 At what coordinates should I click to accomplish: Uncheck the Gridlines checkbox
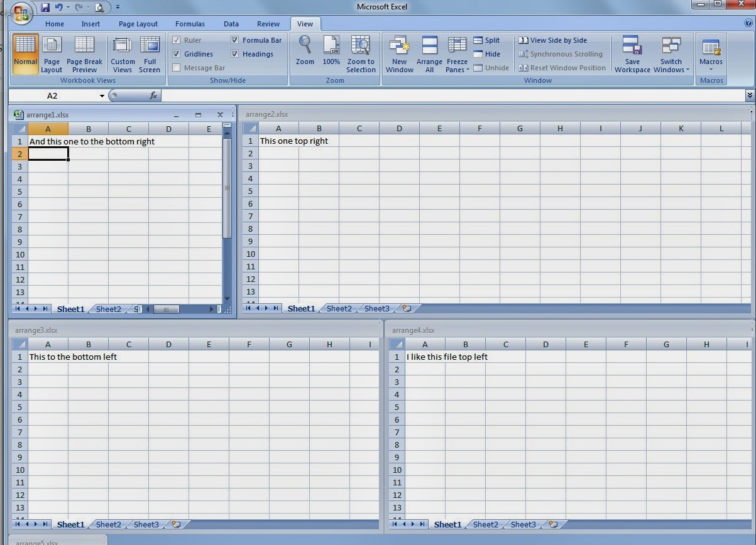(x=177, y=53)
